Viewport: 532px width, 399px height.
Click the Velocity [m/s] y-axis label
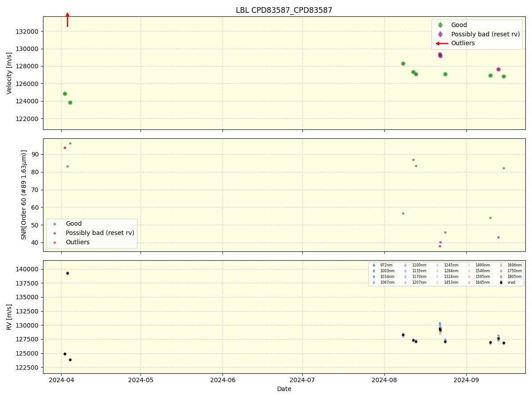(9, 73)
